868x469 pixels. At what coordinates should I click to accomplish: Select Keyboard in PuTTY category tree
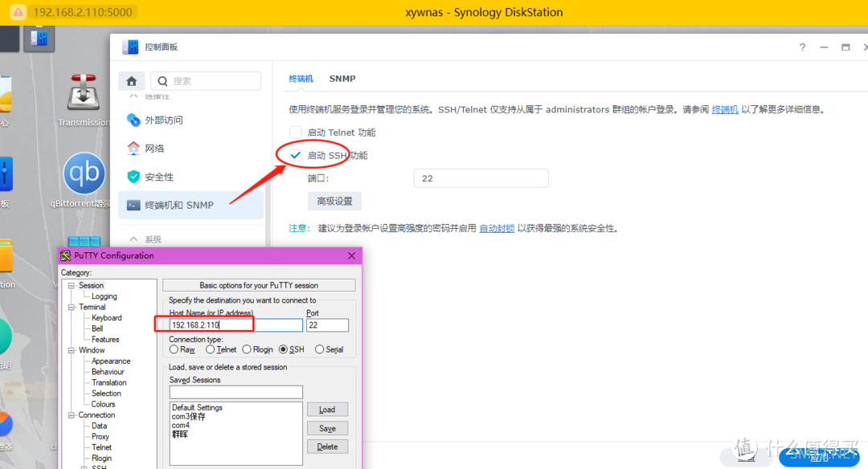click(x=106, y=318)
